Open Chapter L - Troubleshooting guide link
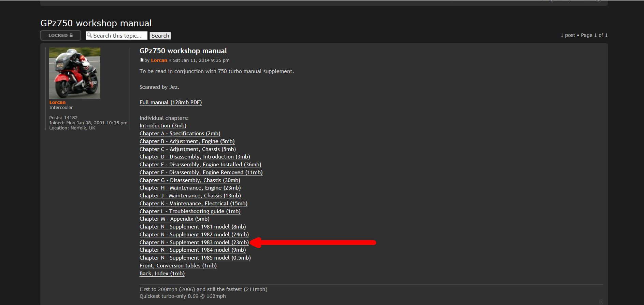 tap(190, 211)
